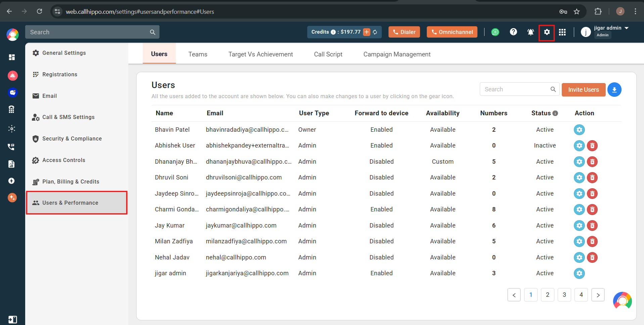
Task: Click the help question mark icon
Action: [x=513, y=32]
